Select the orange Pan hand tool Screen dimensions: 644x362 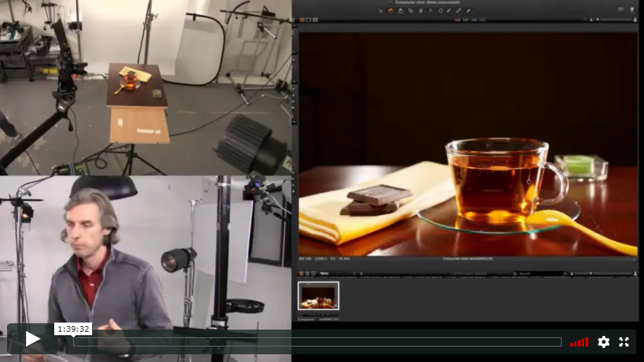click(x=390, y=11)
